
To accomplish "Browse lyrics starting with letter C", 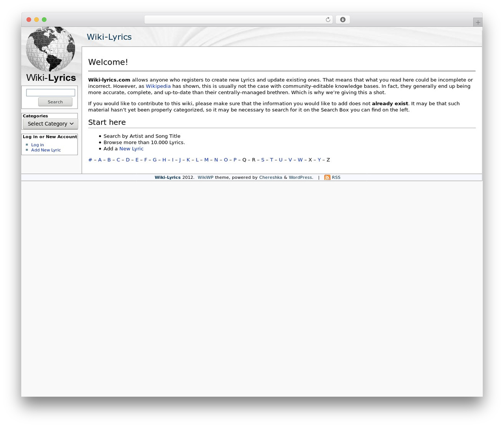I will coord(118,160).
